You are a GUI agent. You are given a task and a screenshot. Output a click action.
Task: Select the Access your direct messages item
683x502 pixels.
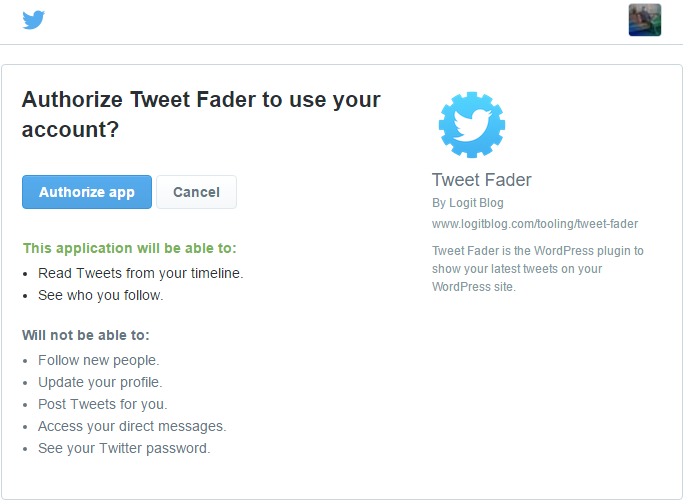point(132,426)
